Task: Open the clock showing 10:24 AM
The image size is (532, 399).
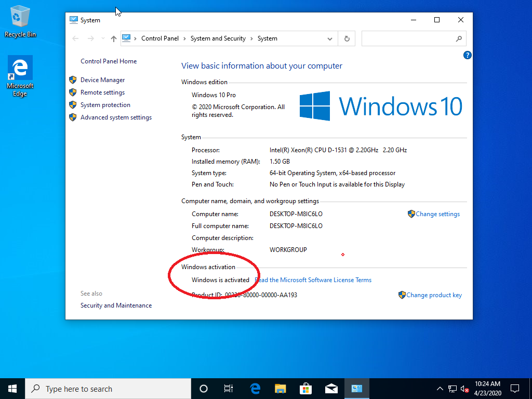Action: (x=487, y=389)
